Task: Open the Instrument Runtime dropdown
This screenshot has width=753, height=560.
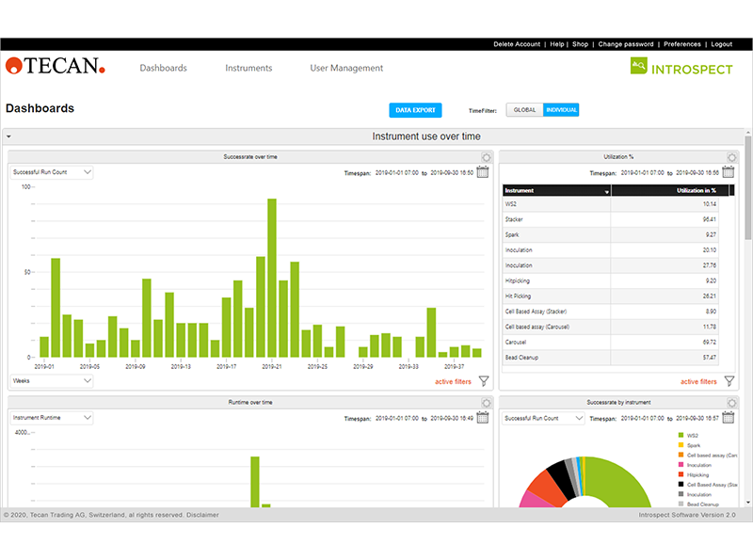Action: coord(52,418)
